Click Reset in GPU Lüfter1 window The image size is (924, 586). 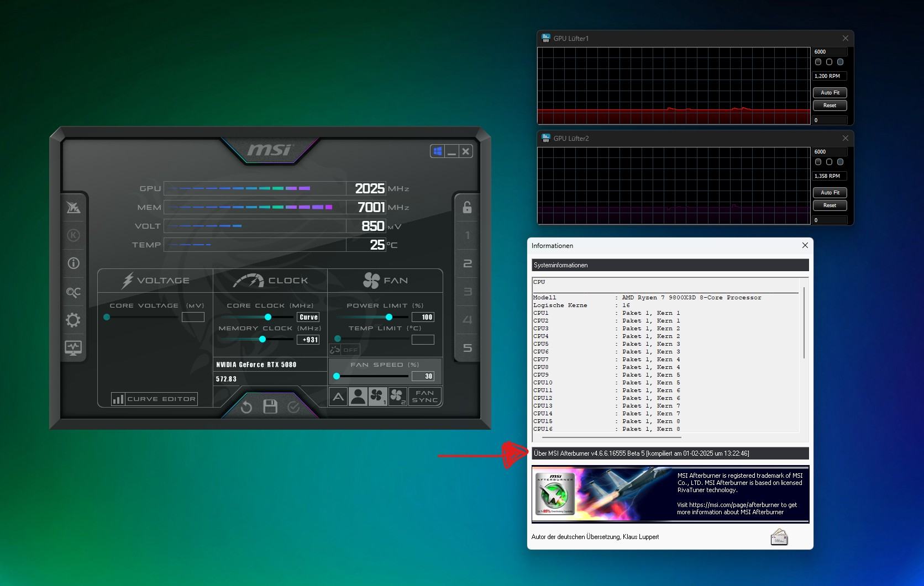tap(830, 105)
